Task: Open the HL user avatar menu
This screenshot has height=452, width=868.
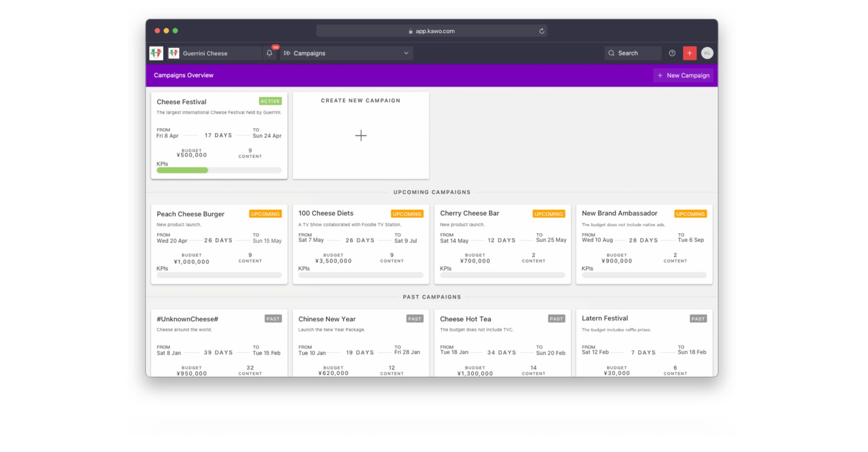Action: pos(707,53)
